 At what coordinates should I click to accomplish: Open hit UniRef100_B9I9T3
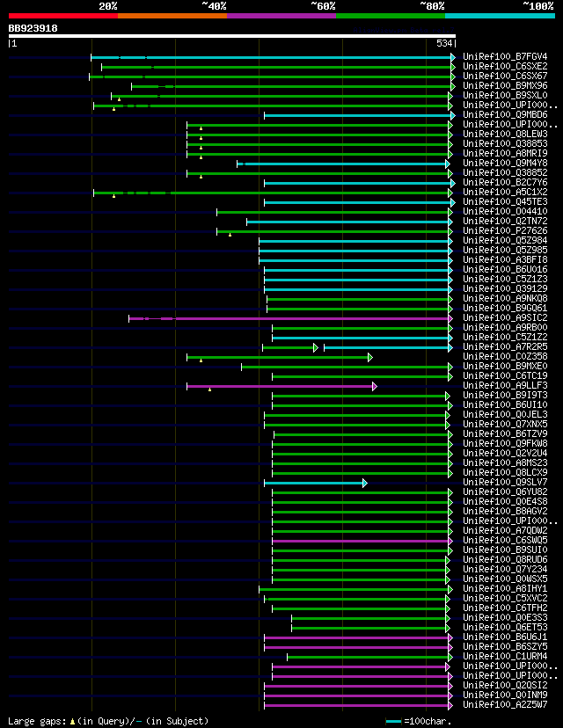pyautogui.click(x=505, y=395)
